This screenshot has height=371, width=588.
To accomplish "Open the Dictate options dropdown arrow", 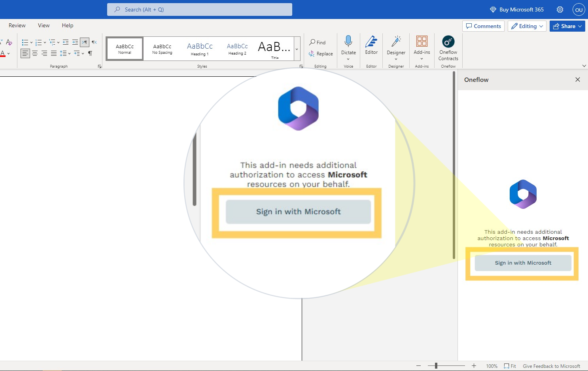I will (348, 59).
